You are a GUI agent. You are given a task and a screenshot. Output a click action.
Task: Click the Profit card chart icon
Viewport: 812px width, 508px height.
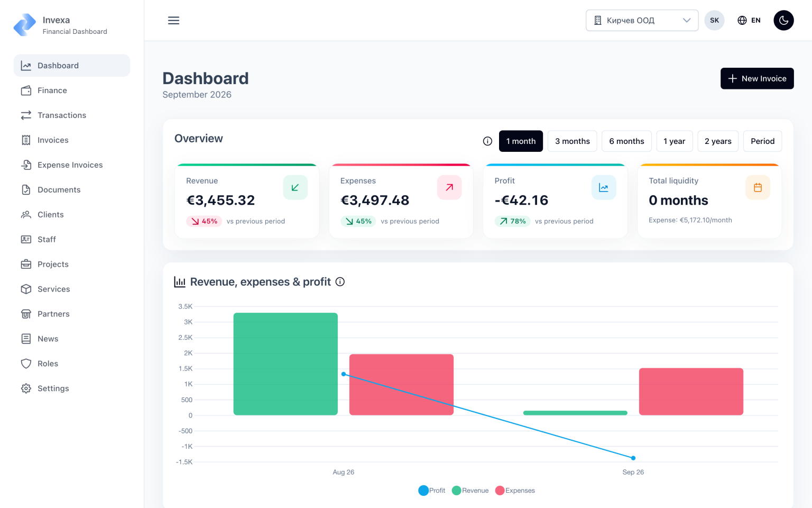coord(604,187)
